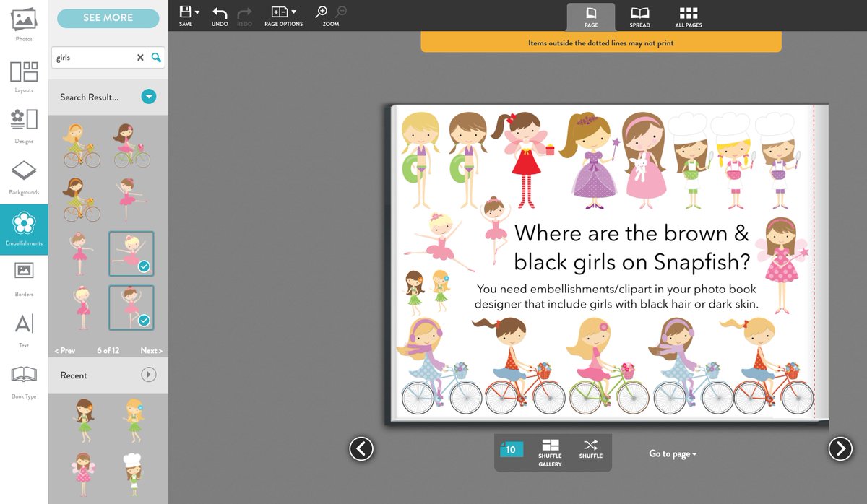Select the 'Where are the brown' headline text

pos(631,246)
